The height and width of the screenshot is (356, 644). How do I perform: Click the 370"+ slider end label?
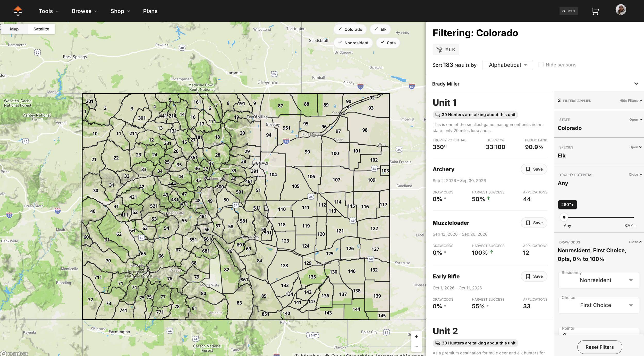pos(630,225)
